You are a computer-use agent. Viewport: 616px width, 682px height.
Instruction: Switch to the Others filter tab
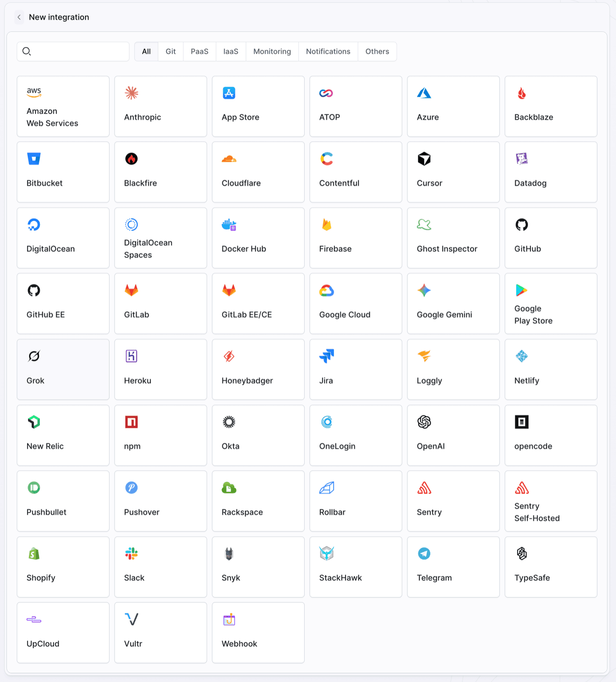pyautogui.click(x=377, y=52)
